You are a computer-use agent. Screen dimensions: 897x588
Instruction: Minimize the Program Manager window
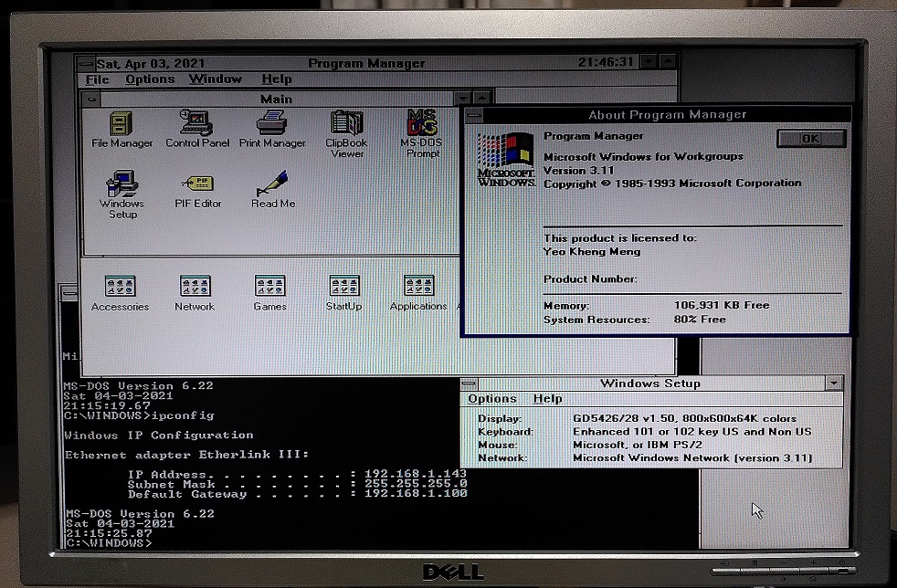pyautogui.click(x=649, y=61)
